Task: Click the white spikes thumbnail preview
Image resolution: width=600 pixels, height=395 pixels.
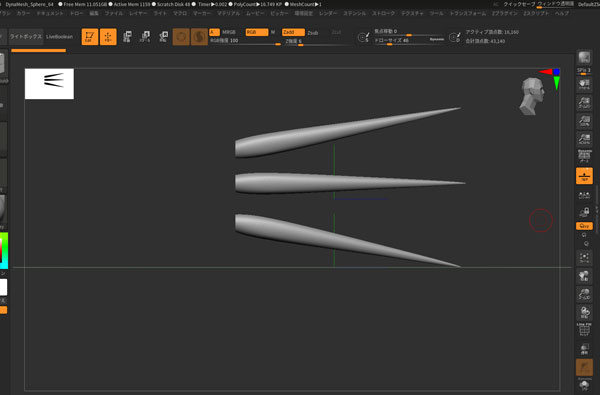Action: (x=49, y=84)
